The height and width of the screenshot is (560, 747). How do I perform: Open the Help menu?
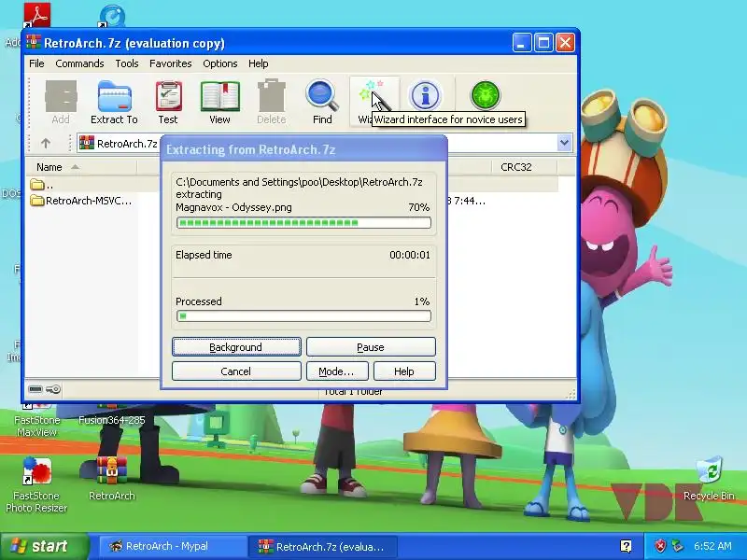click(259, 63)
